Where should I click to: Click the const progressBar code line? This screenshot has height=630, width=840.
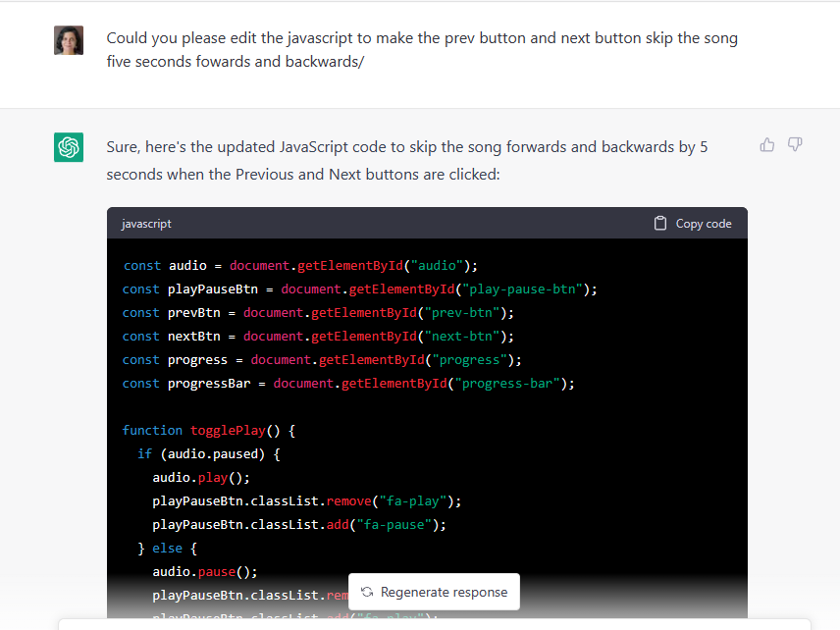[347, 383]
